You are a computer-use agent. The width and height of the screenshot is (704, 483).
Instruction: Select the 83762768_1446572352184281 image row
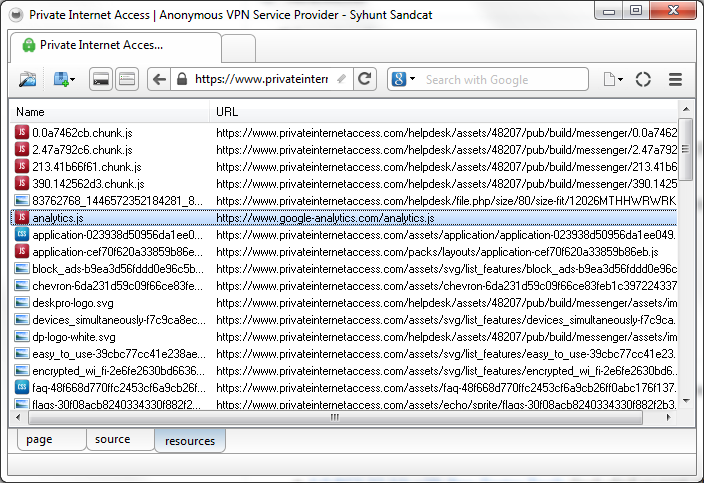[344, 201]
